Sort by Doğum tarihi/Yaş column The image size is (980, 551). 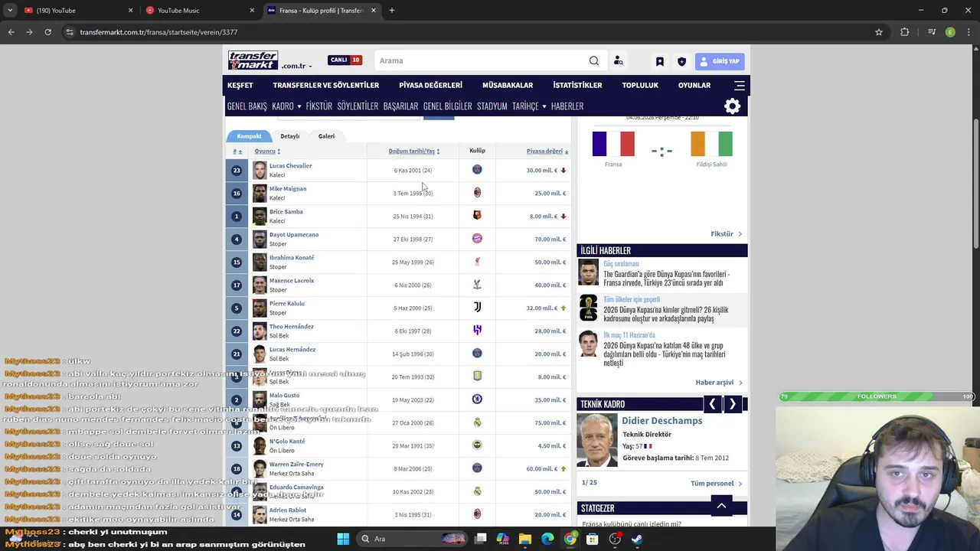point(413,152)
